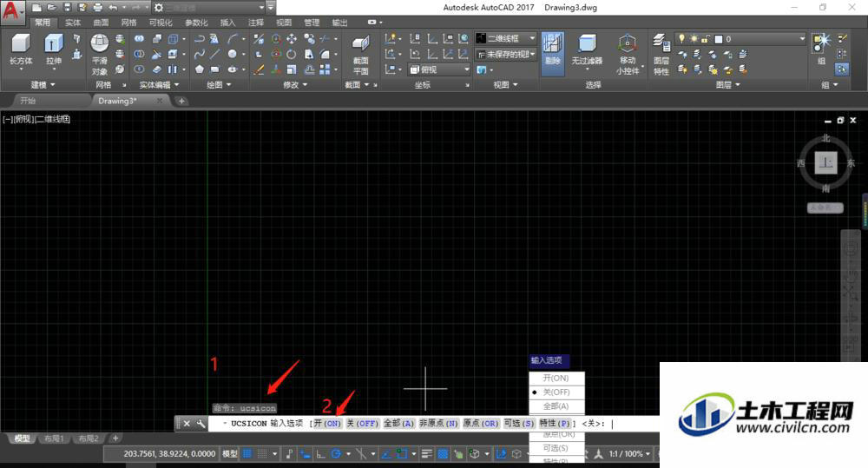Click the 特性(P) command line option
Viewport: 868px width, 468px height.
coord(555,423)
